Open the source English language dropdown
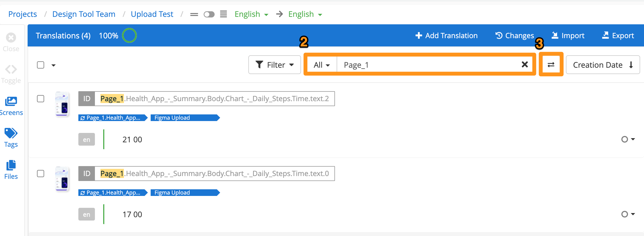Image resolution: width=644 pixels, height=236 pixels. coord(251,14)
